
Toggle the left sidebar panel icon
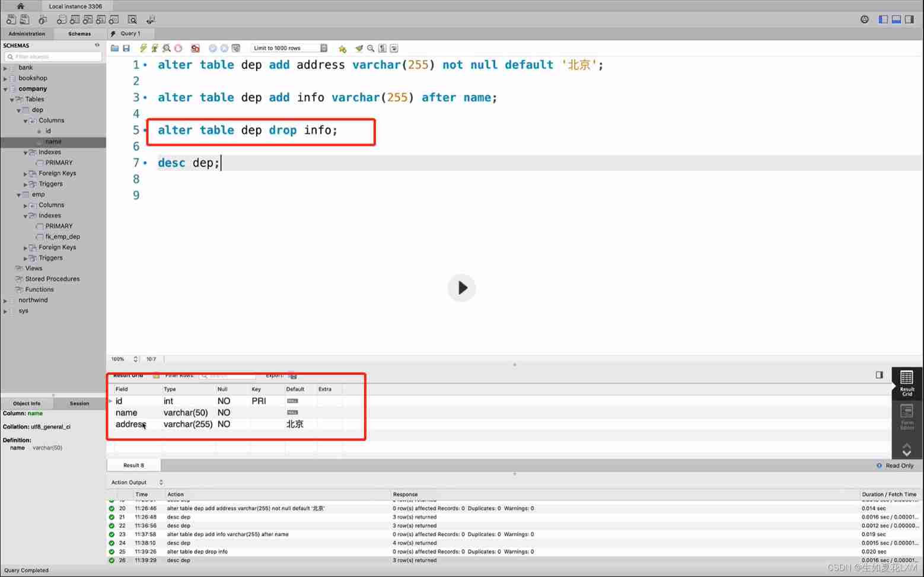tap(883, 20)
